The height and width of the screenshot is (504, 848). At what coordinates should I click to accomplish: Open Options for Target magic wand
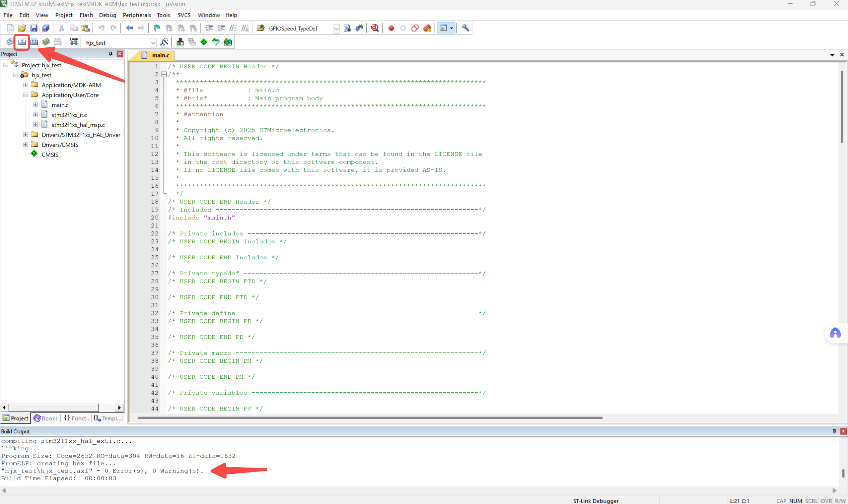click(164, 42)
